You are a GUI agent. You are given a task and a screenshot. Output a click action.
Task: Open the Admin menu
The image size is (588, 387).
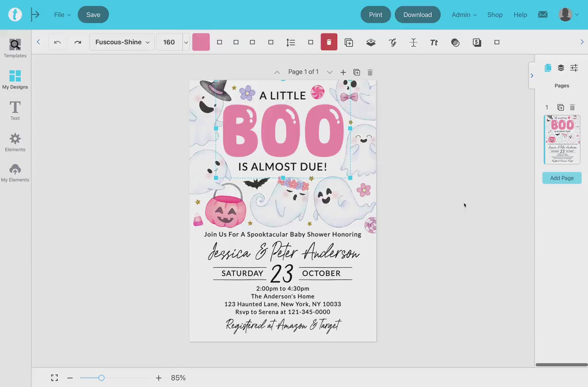pyautogui.click(x=464, y=15)
